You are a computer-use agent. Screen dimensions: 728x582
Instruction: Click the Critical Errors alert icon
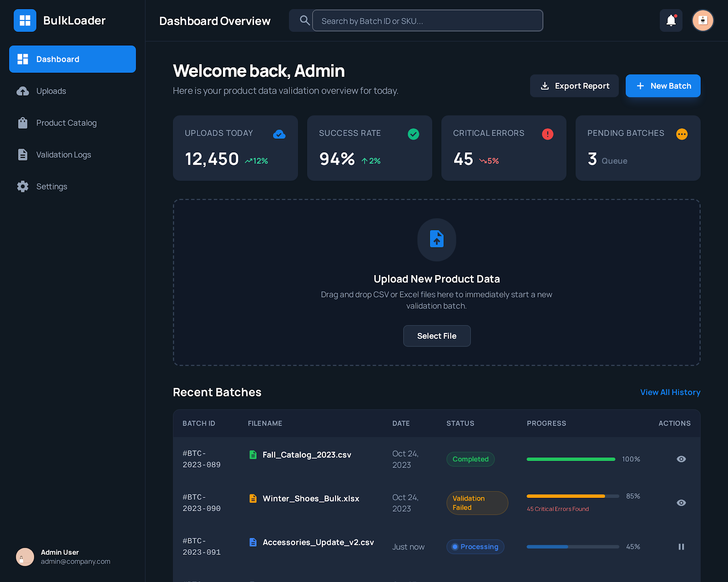[547, 134]
